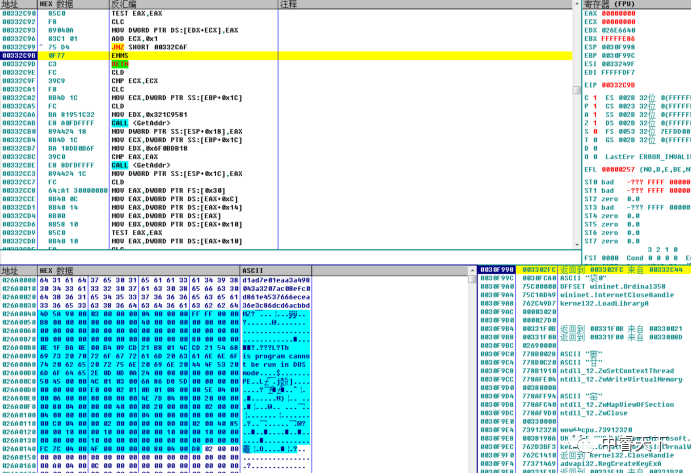Viewport: 691px width, 474px height.
Task: Select the LastErr line in registers pane
Action: [x=648, y=157]
